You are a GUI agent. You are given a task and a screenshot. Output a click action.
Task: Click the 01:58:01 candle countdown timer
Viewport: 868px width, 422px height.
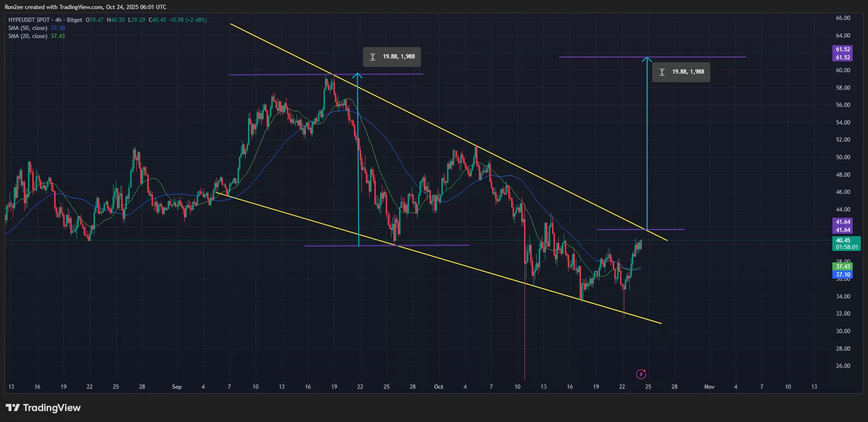coord(847,247)
